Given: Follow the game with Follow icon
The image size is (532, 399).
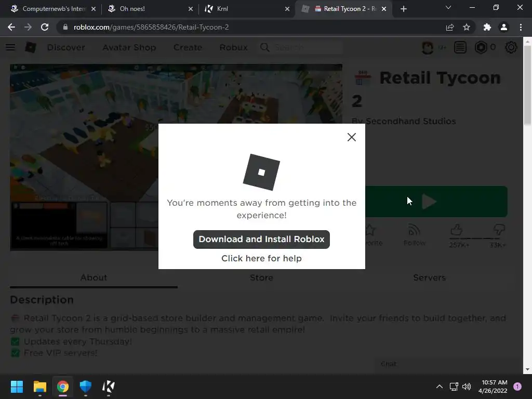Looking at the screenshot, I should [x=414, y=234].
